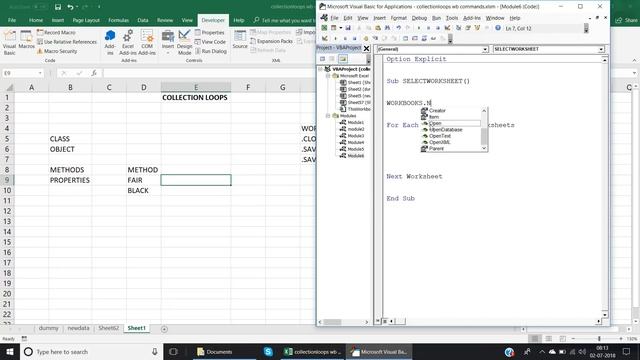Click Save icon in VBA toolbar
640x360 pixels.
348,28
